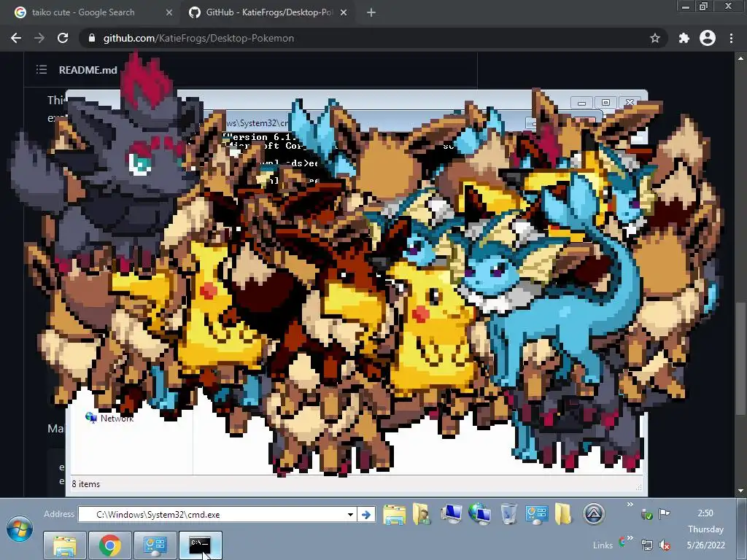The height and width of the screenshot is (560, 747).
Task: Switch to the Google Chrome taskbar button
Action: click(x=110, y=545)
